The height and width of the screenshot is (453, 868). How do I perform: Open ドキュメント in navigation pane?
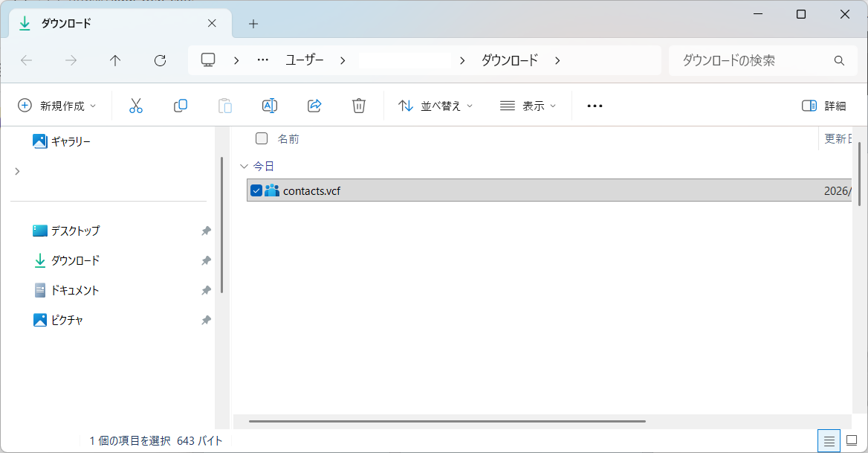click(66, 291)
